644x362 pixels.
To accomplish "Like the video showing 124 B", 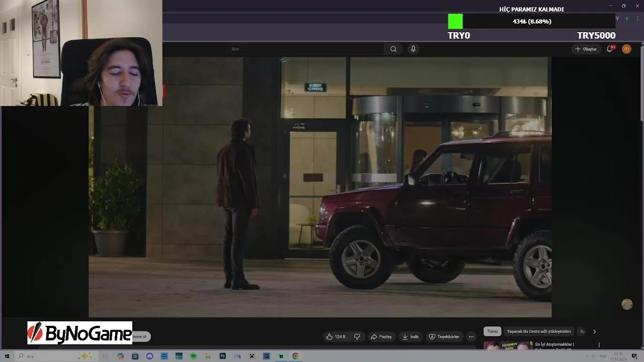I will (x=336, y=336).
